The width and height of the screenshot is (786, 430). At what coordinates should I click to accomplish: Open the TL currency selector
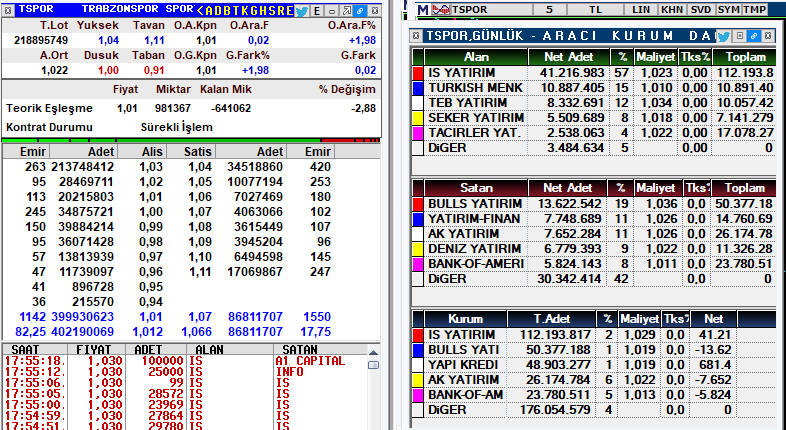596,9
